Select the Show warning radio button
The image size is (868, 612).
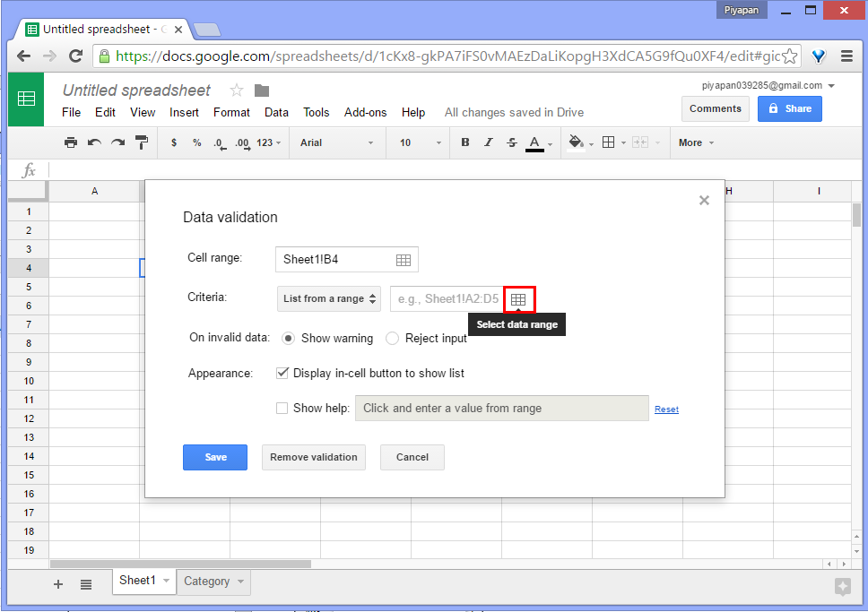pyautogui.click(x=288, y=338)
